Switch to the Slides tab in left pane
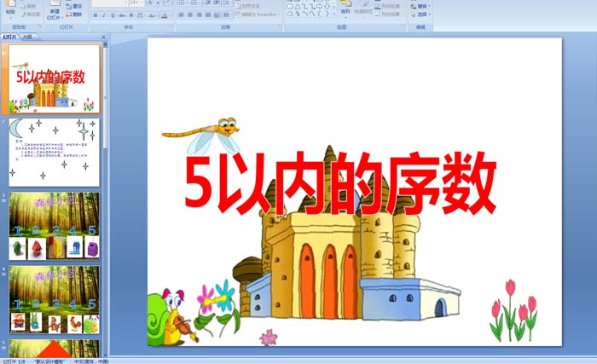597x364 pixels. pyautogui.click(x=10, y=37)
